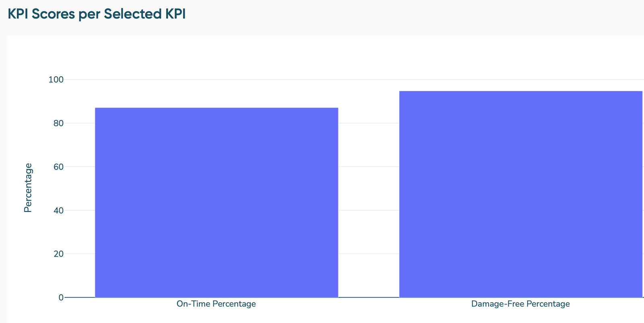Click the "KPI Scores per Selected KPI" heading

click(x=97, y=14)
